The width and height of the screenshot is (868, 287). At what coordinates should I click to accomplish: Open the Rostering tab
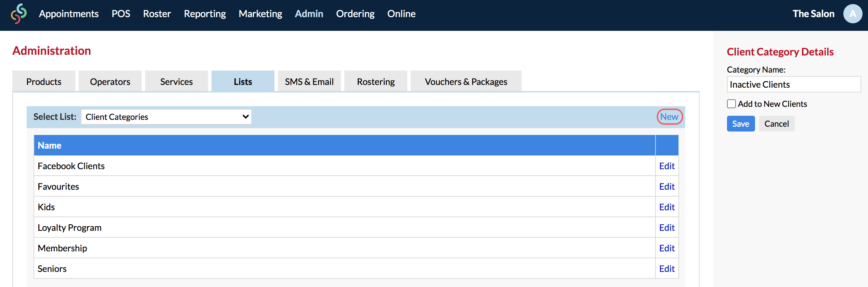tap(376, 81)
